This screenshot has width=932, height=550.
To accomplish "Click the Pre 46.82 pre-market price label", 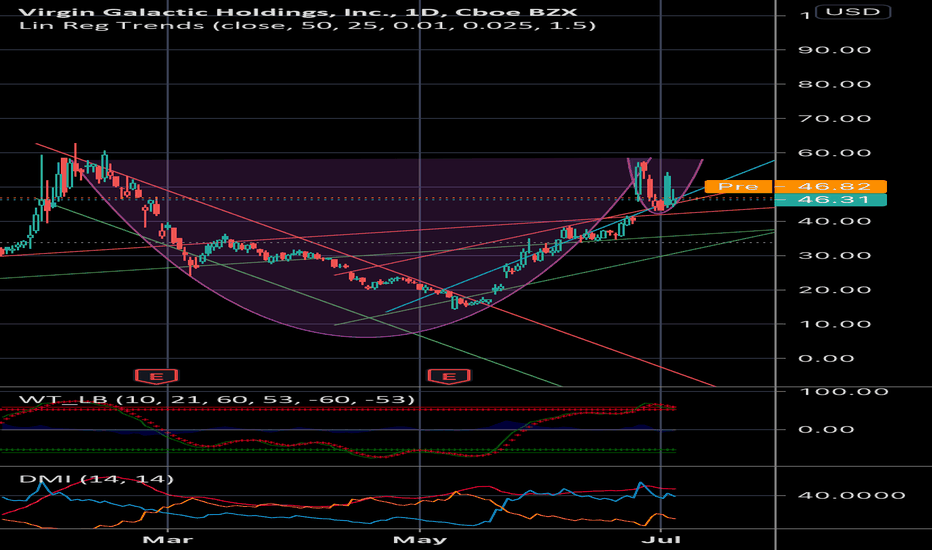I will (796, 187).
